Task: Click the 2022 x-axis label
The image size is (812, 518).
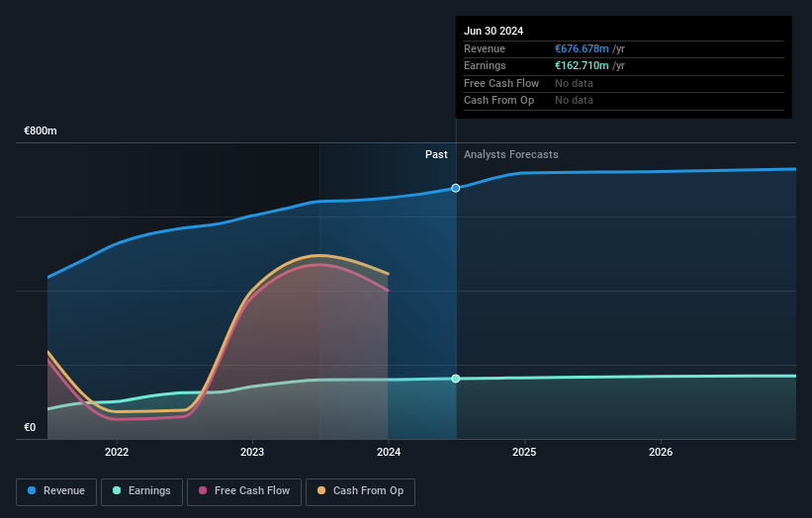Action: coord(117,453)
